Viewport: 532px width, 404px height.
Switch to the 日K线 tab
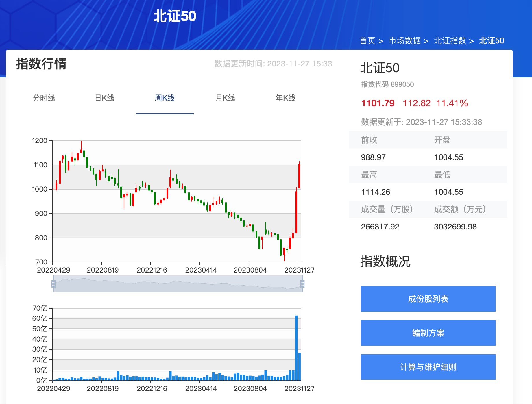pyautogui.click(x=104, y=98)
